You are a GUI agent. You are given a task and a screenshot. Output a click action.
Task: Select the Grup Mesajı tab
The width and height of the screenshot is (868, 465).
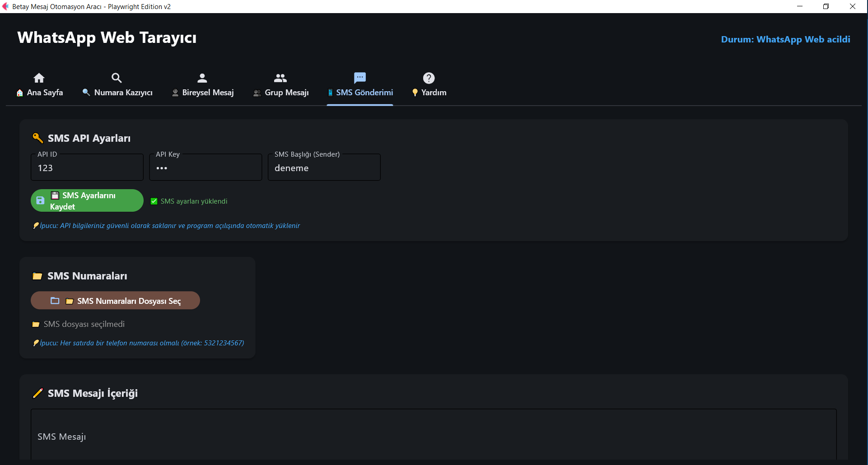[x=280, y=85]
